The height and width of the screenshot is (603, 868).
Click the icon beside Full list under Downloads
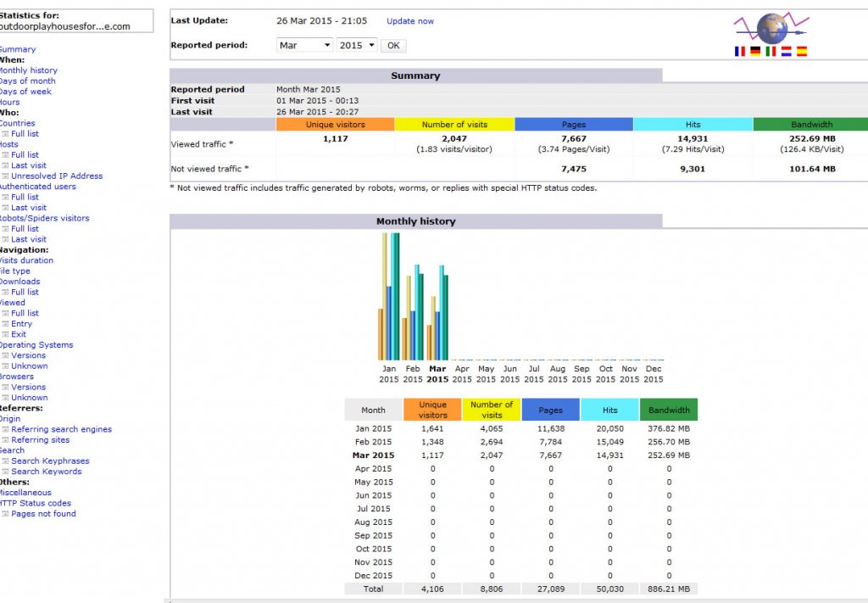[x=5, y=293]
